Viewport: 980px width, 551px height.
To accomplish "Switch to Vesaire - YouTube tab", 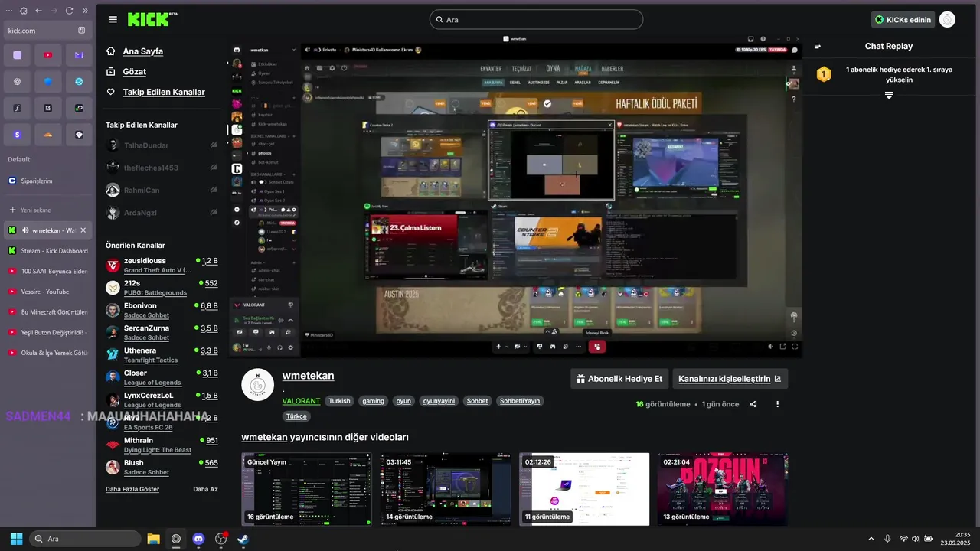I will pos(47,292).
